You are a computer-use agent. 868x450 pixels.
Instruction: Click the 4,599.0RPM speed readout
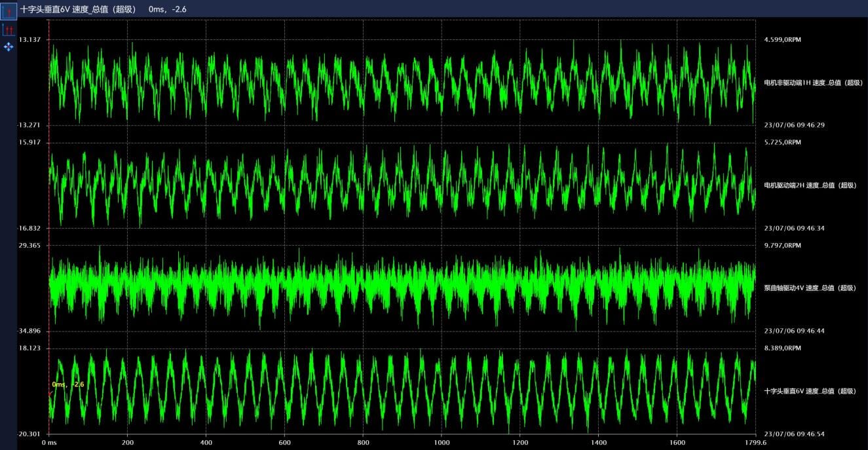click(782, 40)
